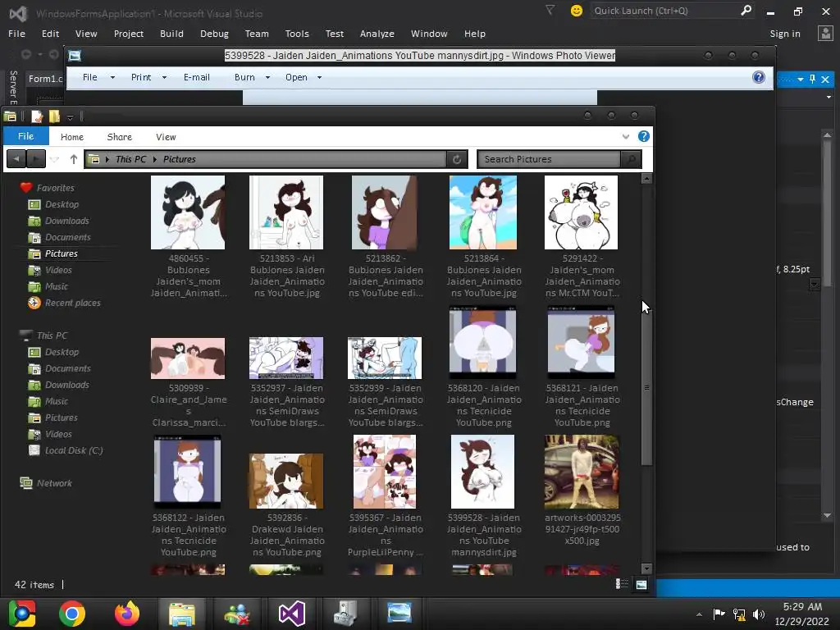This screenshot has height=630, width=840.
Task: Click Explorer scrollbar up arrow
Action: 646,178
